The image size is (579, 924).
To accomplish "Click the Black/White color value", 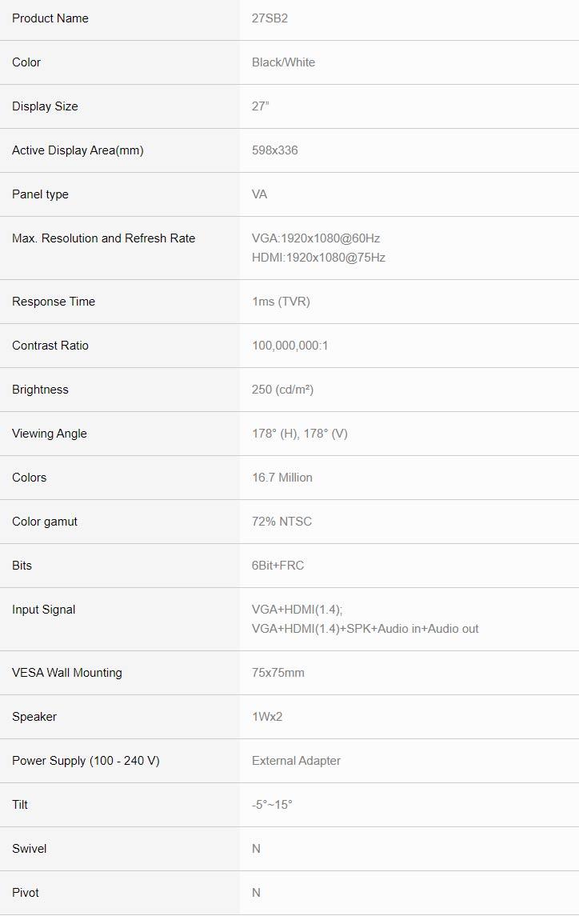I will point(283,62).
